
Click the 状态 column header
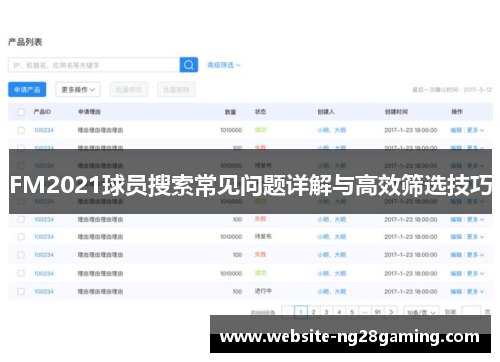click(x=260, y=112)
